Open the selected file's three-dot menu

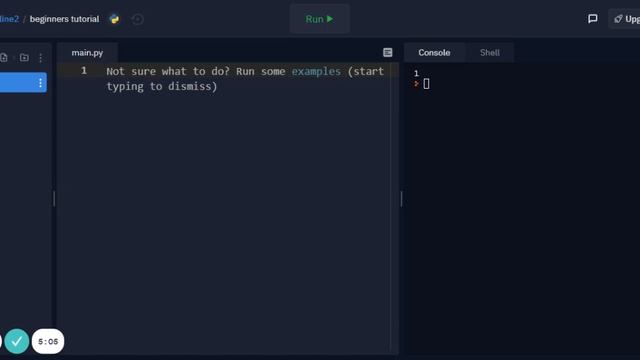[x=40, y=83]
